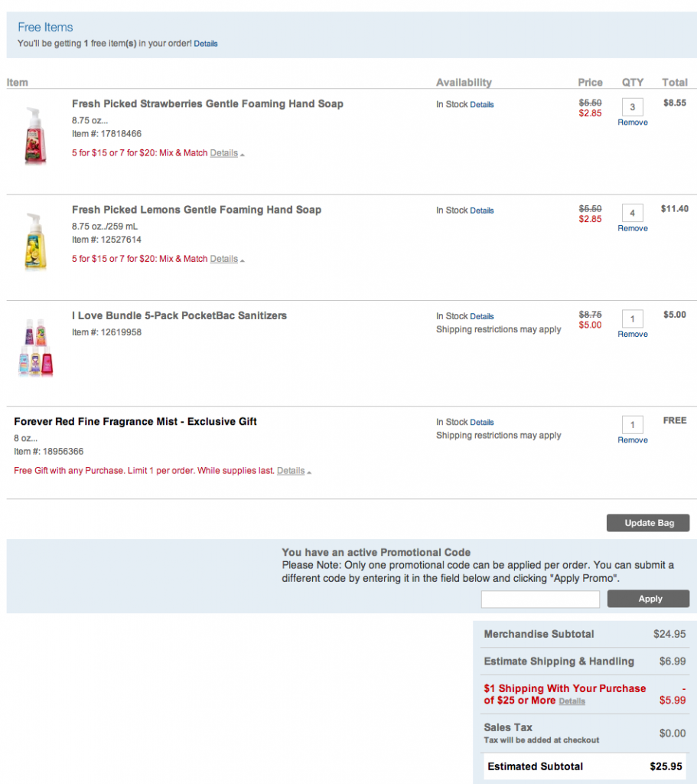The image size is (697, 784).
Task: Click the Apply promo button
Action: [x=647, y=599]
